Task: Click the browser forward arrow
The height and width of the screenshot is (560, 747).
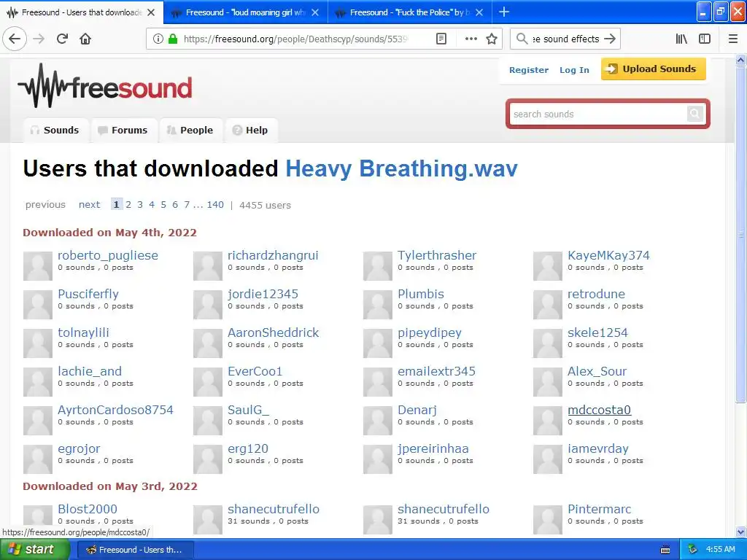Action: [39, 39]
